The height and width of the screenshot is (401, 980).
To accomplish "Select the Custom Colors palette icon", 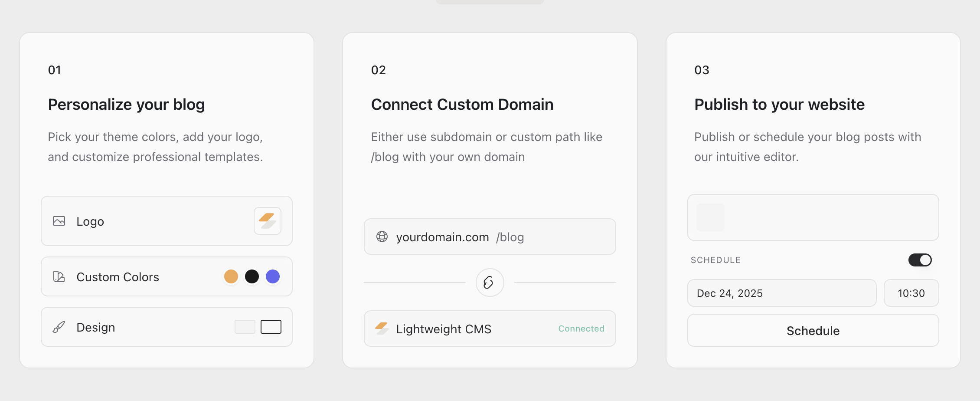I will click(x=59, y=276).
